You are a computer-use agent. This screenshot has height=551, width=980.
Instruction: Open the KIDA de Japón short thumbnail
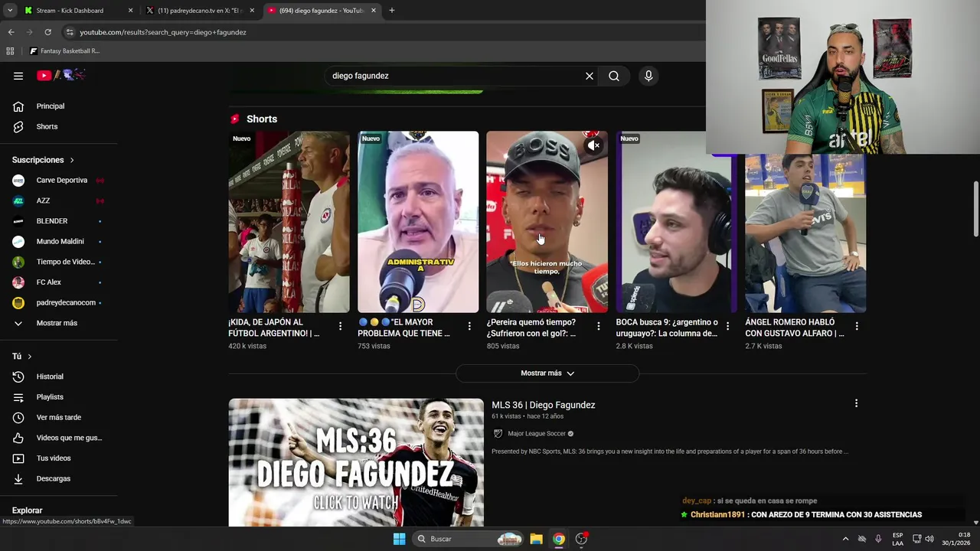point(289,222)
